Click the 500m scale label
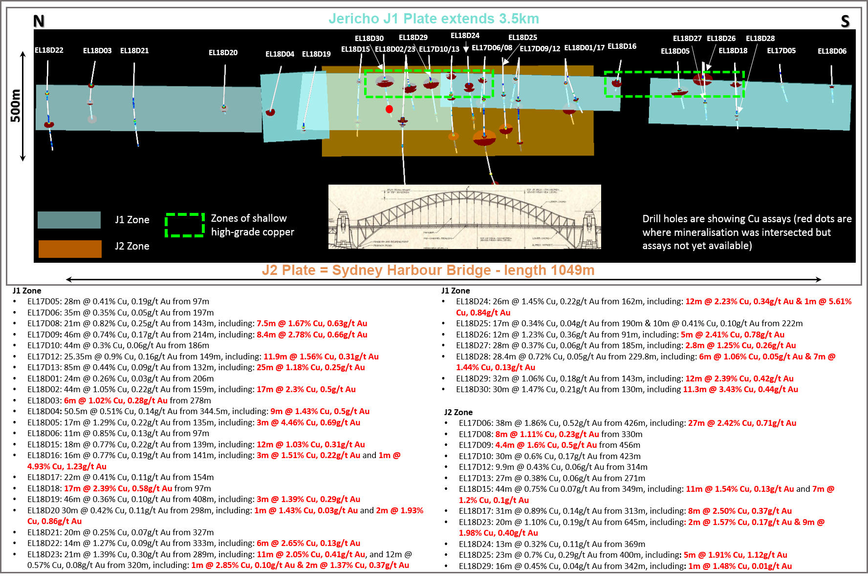This screenshot has height=588, width=868. click(x=15, y=105)
